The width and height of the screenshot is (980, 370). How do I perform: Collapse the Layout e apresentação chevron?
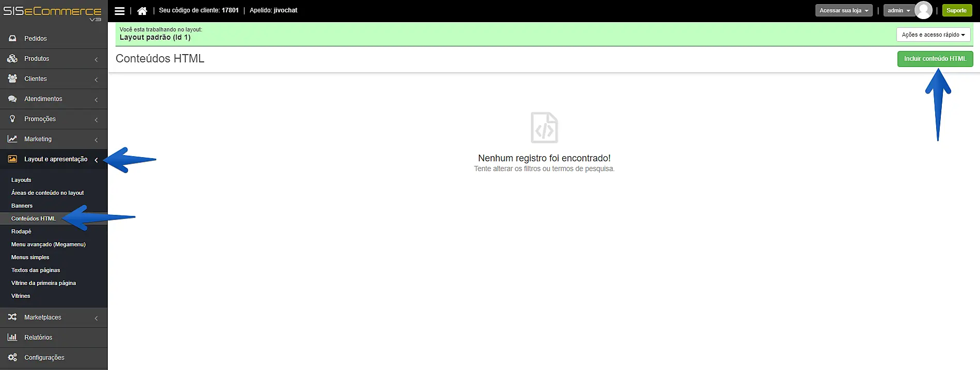(x=96, y=160)
